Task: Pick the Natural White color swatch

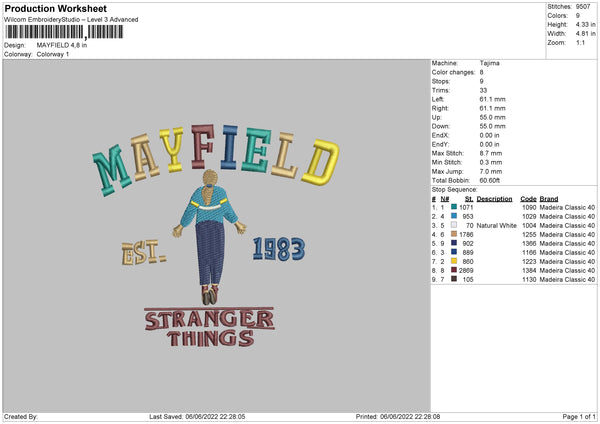Action: click(x=454, y=225)
